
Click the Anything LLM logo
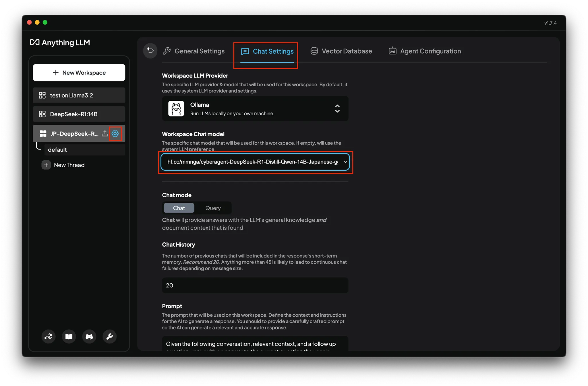tap(60, 43)
